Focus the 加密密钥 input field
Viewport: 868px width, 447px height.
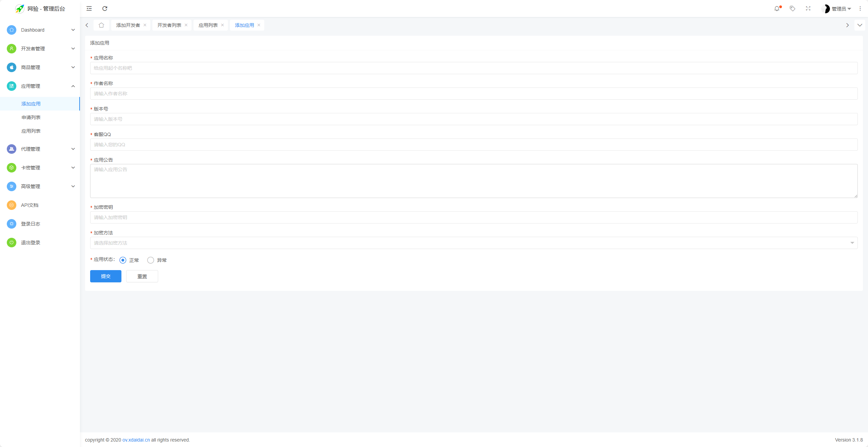click(474, 217)
